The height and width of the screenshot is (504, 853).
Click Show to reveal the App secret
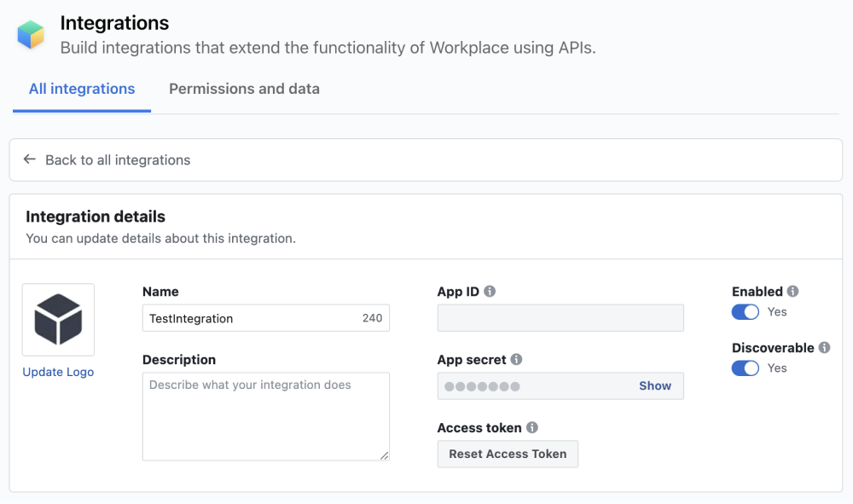655,385
